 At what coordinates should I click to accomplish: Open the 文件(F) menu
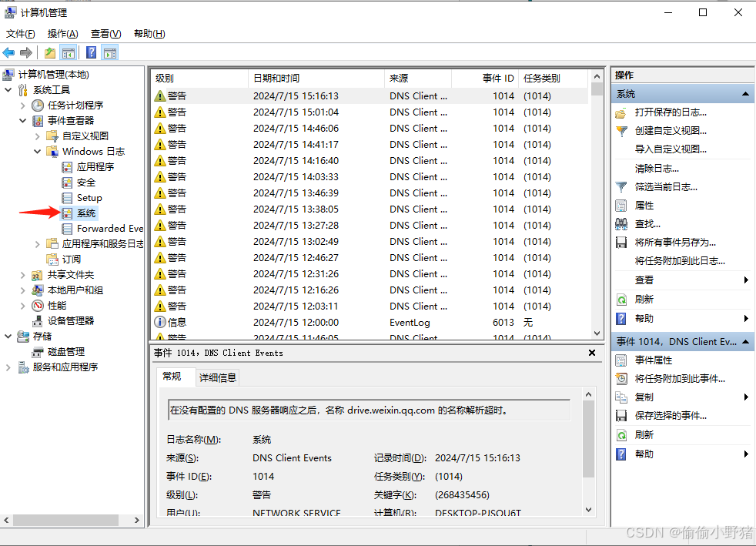[20, 34]
